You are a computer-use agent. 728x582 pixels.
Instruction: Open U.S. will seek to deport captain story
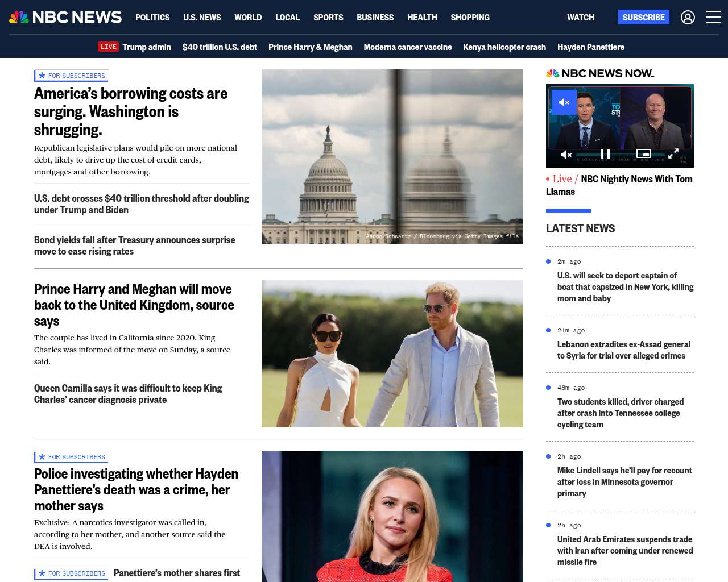tap(626, 287)
